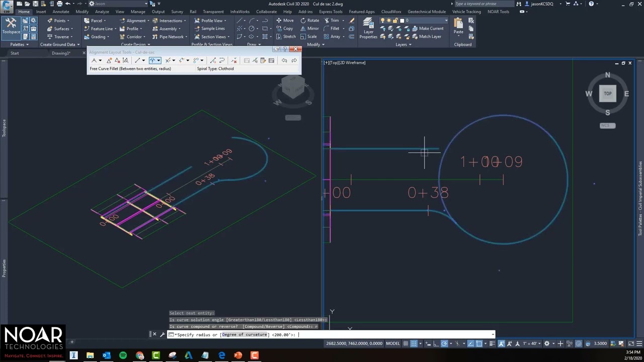The image size is (644, 362).
Task: Click the Copy tool in Modify panel
Action: pyautogui.click(x=284, y=29)
